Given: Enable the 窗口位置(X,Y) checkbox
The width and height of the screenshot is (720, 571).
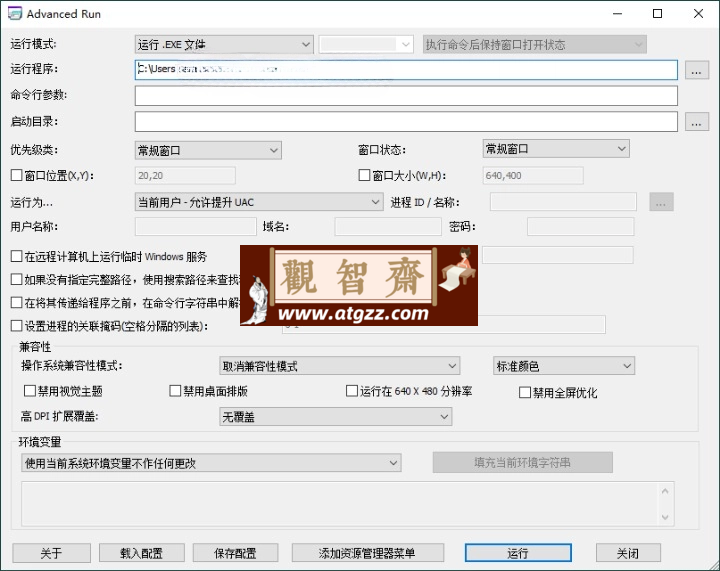Looking at the screenshot, I should (17, 175).
